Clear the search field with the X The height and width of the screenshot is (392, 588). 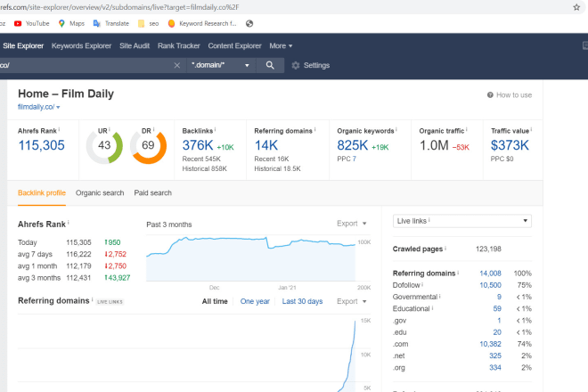177,65
